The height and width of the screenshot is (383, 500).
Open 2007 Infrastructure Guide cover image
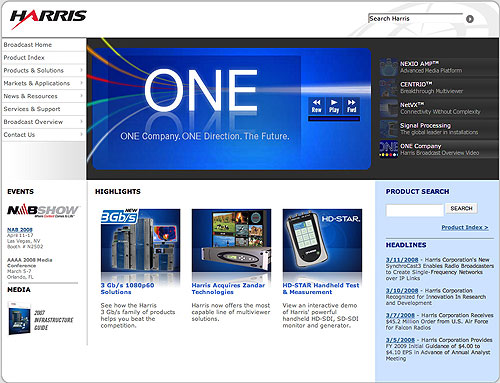tap(19, 318)
